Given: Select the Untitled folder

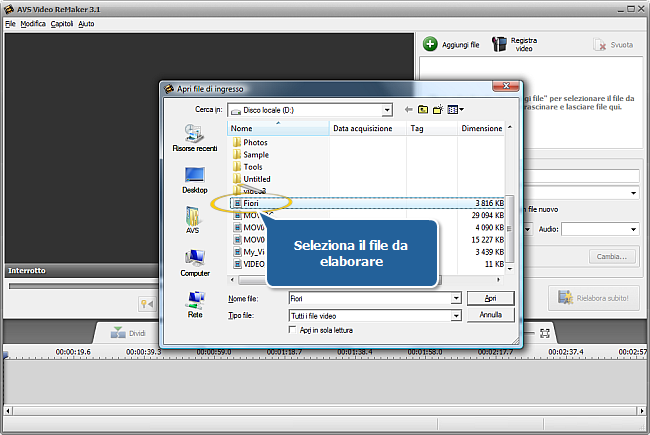Looking at the screenshot, I should click(x=252, y=179).
